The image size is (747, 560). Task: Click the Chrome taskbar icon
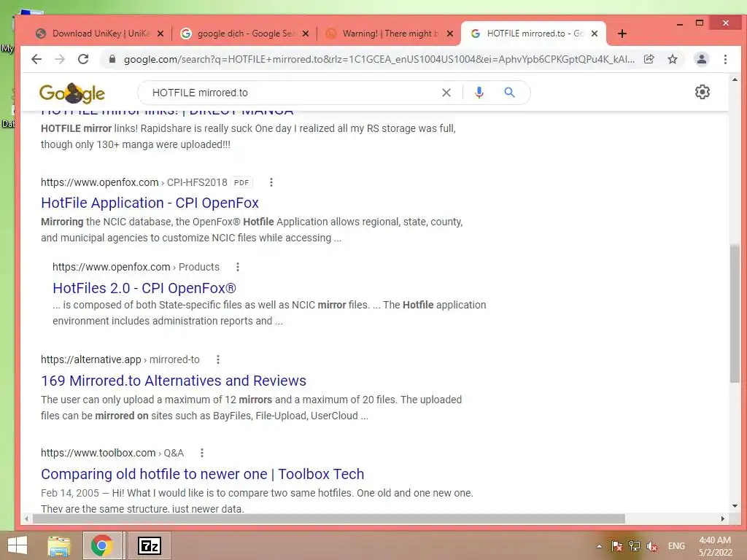click(102, 545)
